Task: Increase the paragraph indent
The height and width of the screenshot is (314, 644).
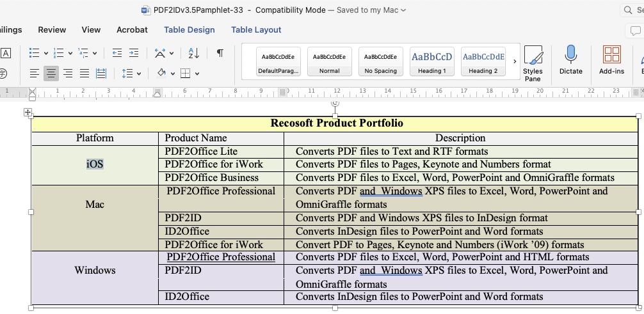Action: click(x=134, y=53)
